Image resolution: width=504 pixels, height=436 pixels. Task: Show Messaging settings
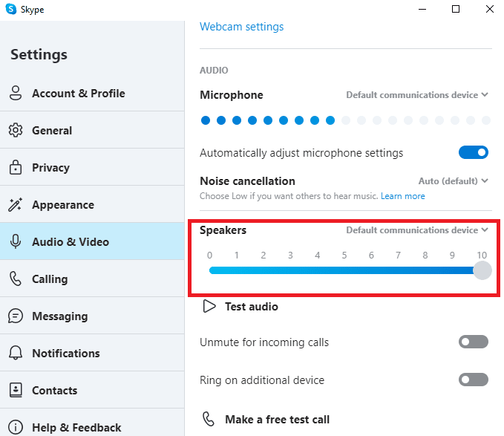tap(92, 316)
